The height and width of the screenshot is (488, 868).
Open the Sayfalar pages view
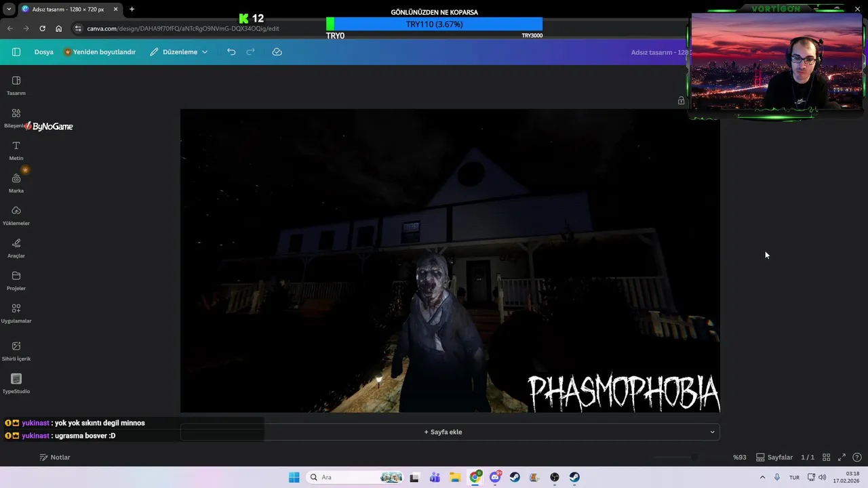pyautogui.click(x=774, y=457)
